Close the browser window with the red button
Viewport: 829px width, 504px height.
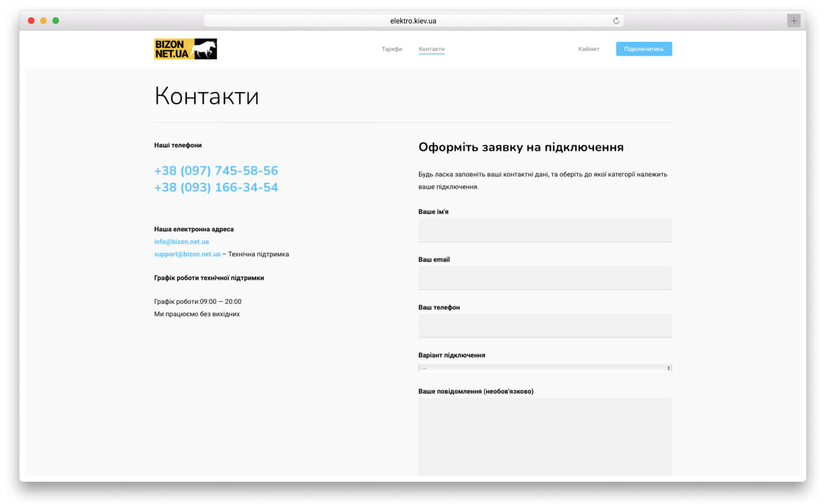(x=31, y=21)
